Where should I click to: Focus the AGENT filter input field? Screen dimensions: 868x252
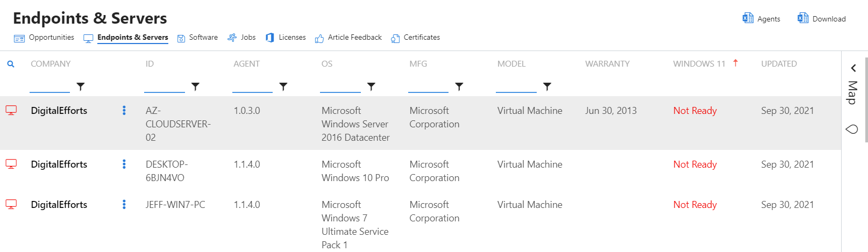(x=252, y=86)
